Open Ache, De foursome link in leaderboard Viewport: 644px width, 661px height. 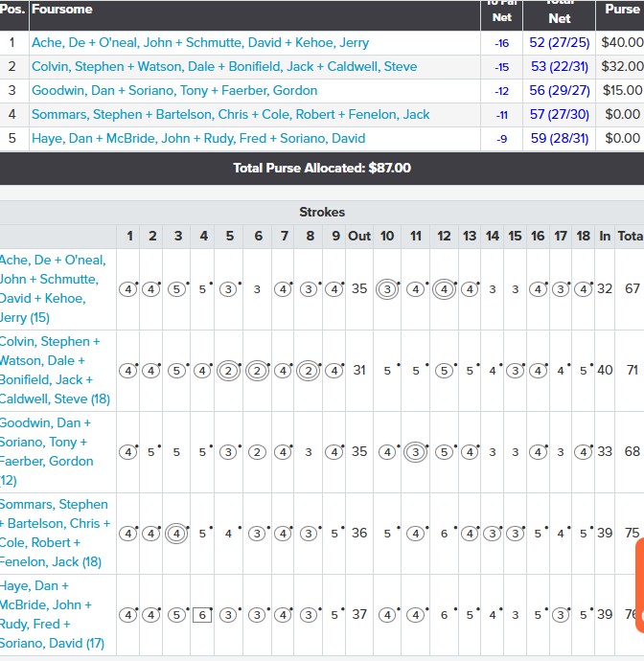pos(199,43)
